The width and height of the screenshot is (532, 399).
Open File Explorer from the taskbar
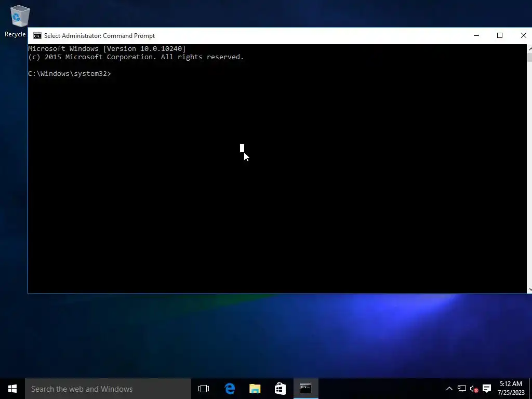tap(255, 389)
